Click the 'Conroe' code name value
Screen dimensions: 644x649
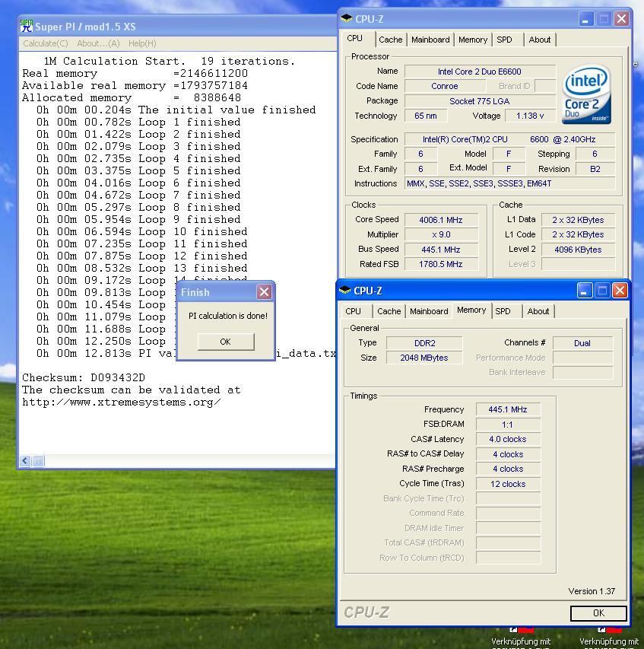pyautogui.click(x=445, y=86)
